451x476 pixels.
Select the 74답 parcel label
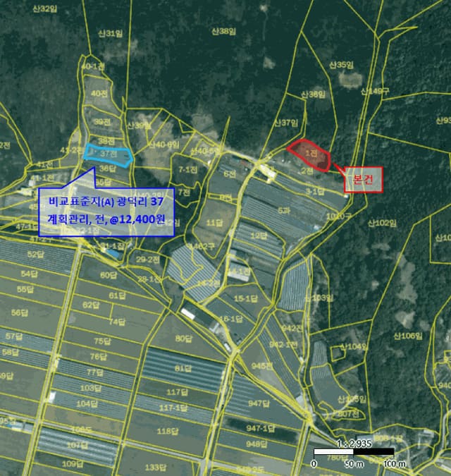click(x=117, y=322)
